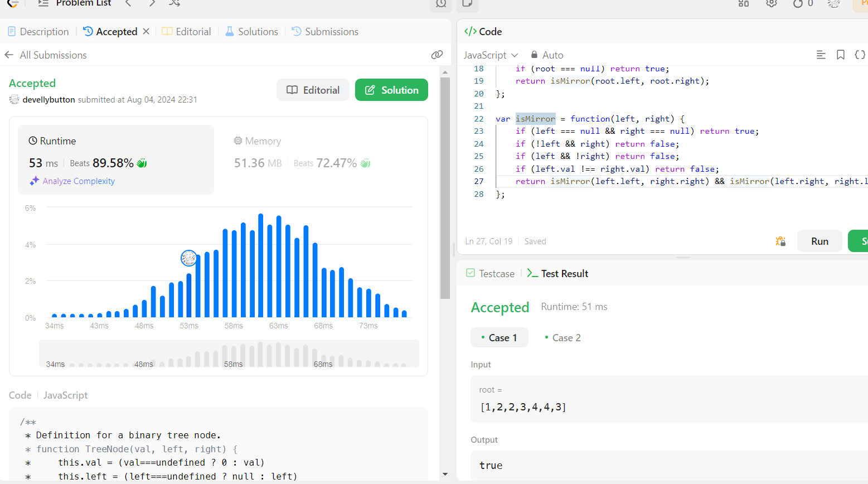Format code with the align icon
868x484 pixels.
click(821, 55)
